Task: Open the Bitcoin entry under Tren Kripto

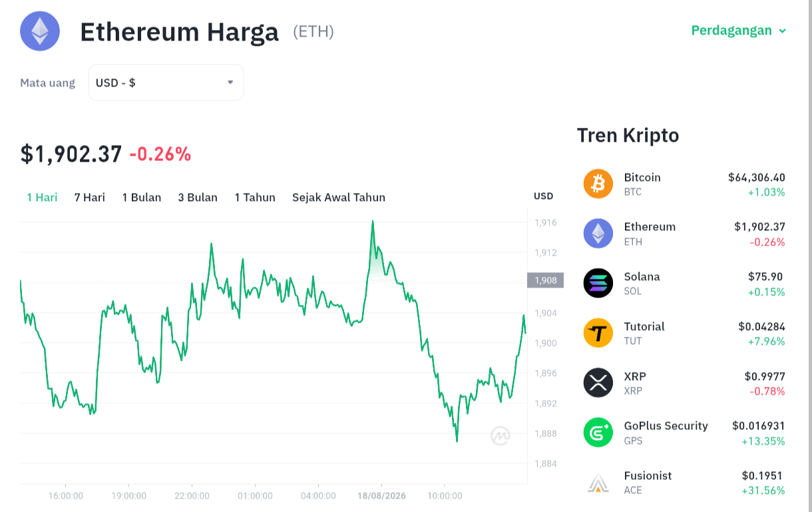Action: 684,184
